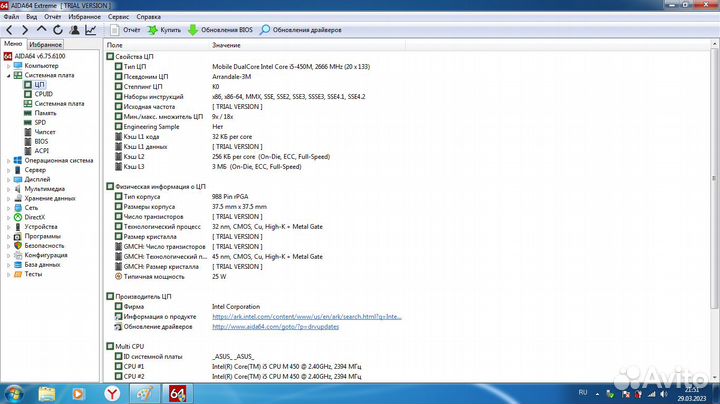720x404 pixels.
Task: Open the Paint taskbar icon
Action: click(x=145, y=394)
